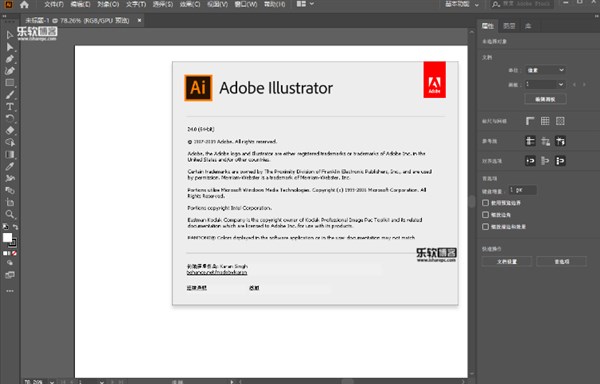The image size is (600, 384).
Task: Select the Rotate tool
Action: tap(10, 118)
